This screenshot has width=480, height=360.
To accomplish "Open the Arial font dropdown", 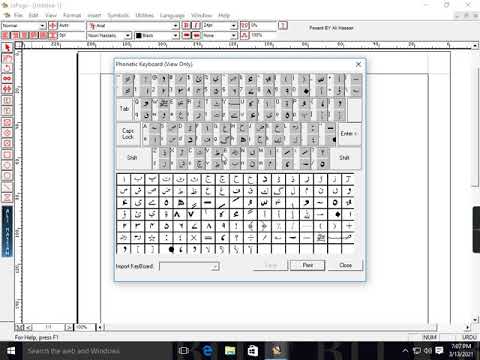I will (175, 26).
